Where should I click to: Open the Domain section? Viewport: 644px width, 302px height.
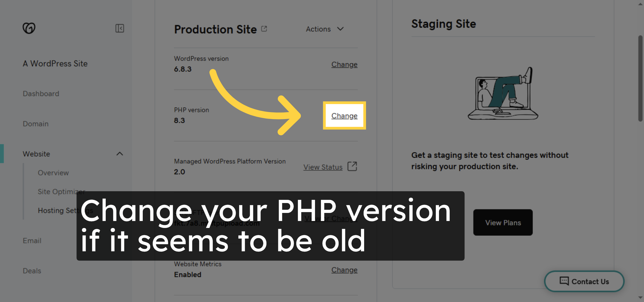pyautogui.click(x=35, y=124)
